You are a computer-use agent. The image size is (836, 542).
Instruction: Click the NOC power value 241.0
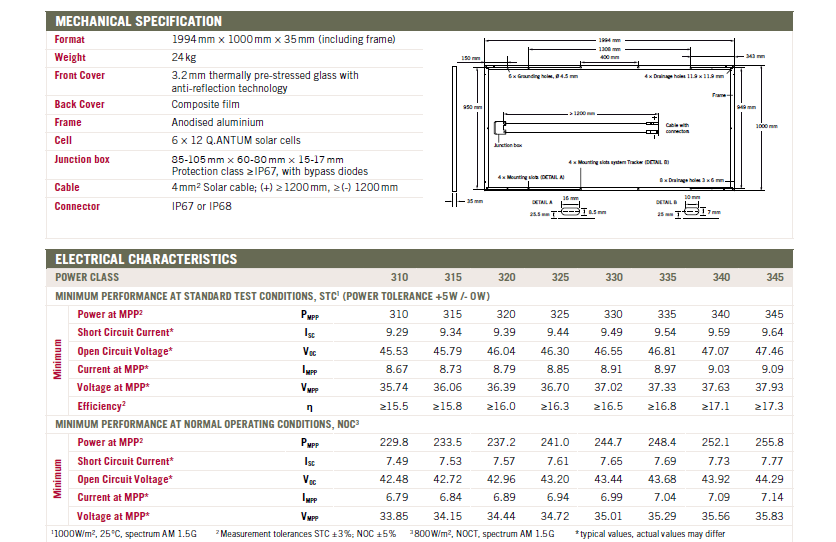pos(555,442)
